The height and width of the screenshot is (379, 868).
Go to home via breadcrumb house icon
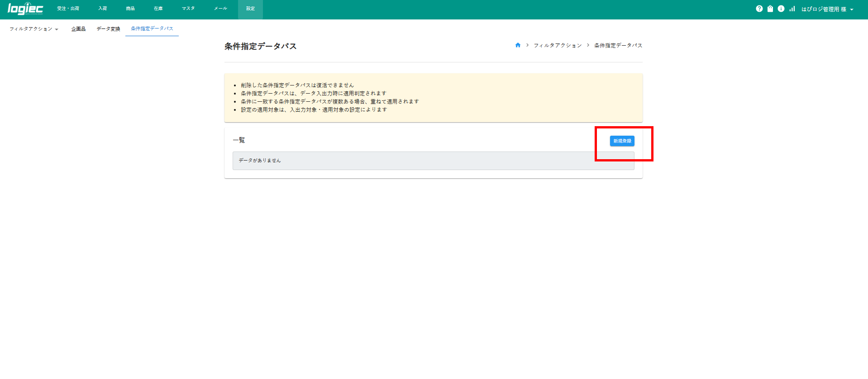pos(518,45)
